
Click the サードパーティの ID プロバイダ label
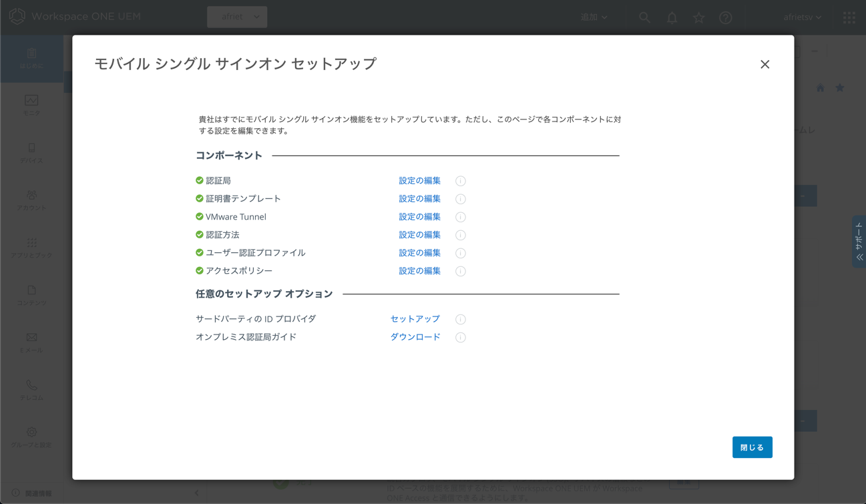click(256, 319)
